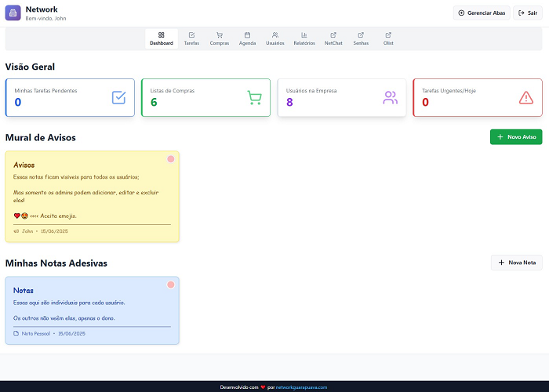Click the Mural de Avisos heading

(41, 137)
